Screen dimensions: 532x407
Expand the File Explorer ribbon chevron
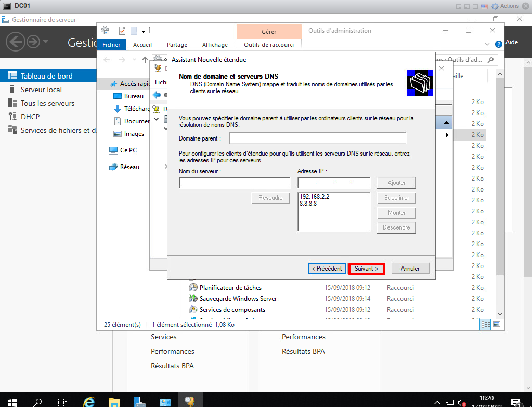click(x=487, y=45)
